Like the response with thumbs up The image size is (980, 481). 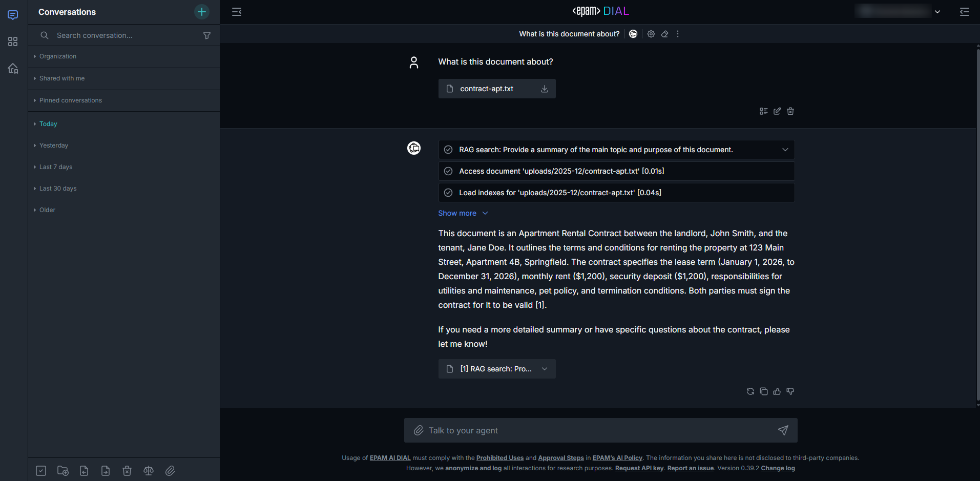pyautogui.click(x=777, y=391)
